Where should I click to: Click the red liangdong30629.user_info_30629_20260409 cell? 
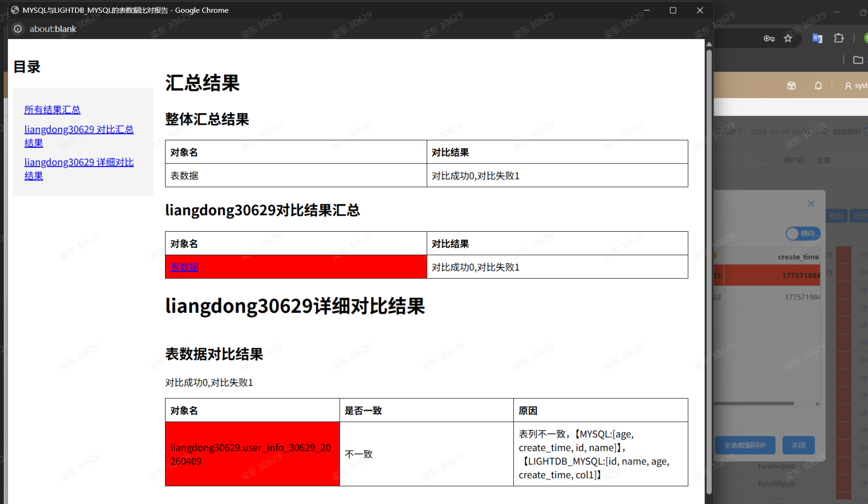pyautogui.click(x=252, y=454)
